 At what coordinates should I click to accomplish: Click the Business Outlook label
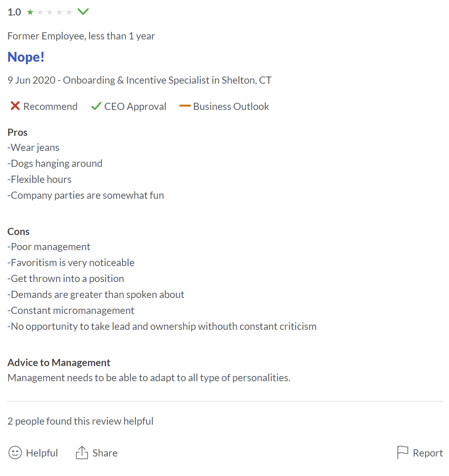231,106
